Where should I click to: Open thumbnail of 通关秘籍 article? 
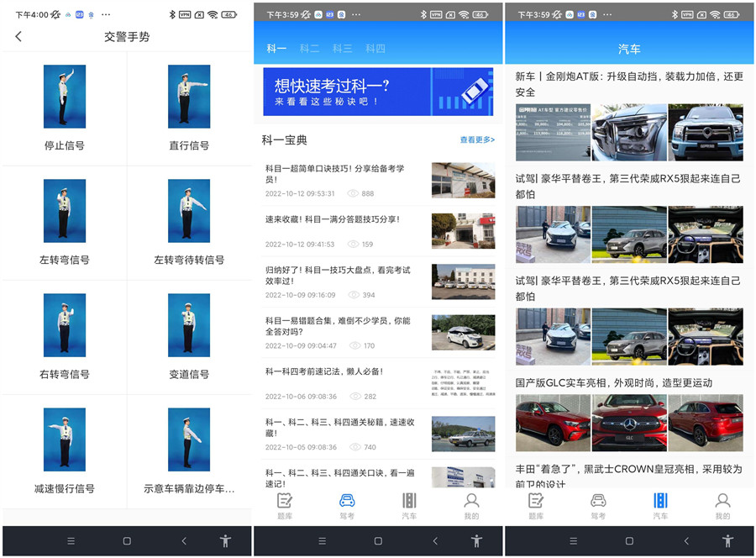tap(464, 434)
